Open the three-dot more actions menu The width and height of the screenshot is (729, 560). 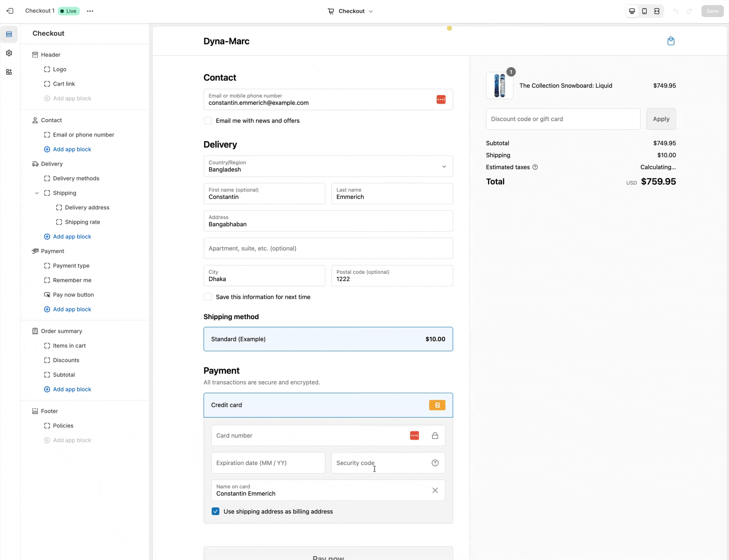point(90,11)
